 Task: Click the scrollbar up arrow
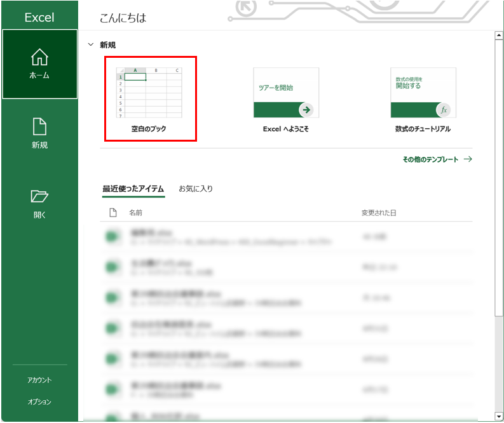click(x=498, y=36)
